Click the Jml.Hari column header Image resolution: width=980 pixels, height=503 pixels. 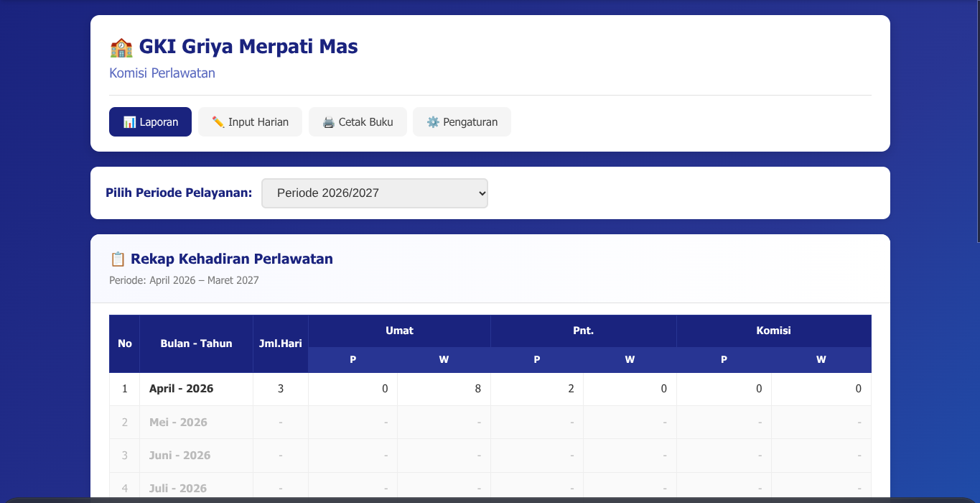[281, 343]
